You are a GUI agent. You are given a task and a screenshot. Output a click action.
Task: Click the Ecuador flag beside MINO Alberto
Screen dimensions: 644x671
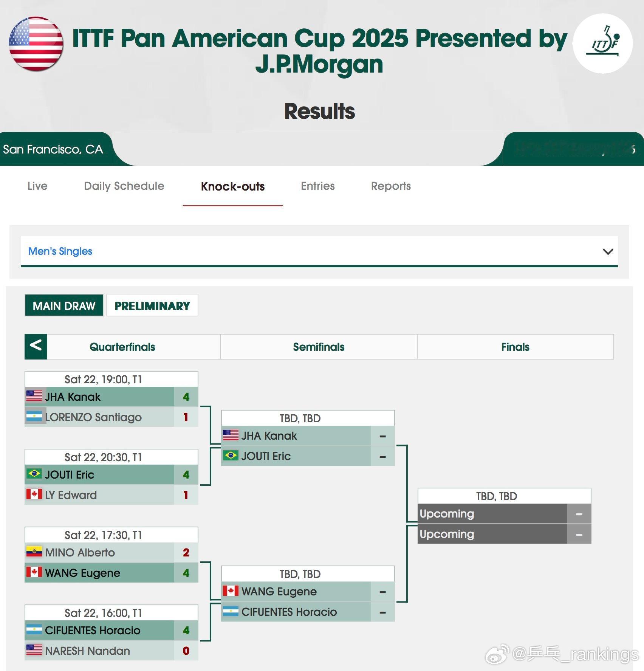pyautogui.click(x=34, y=552)
